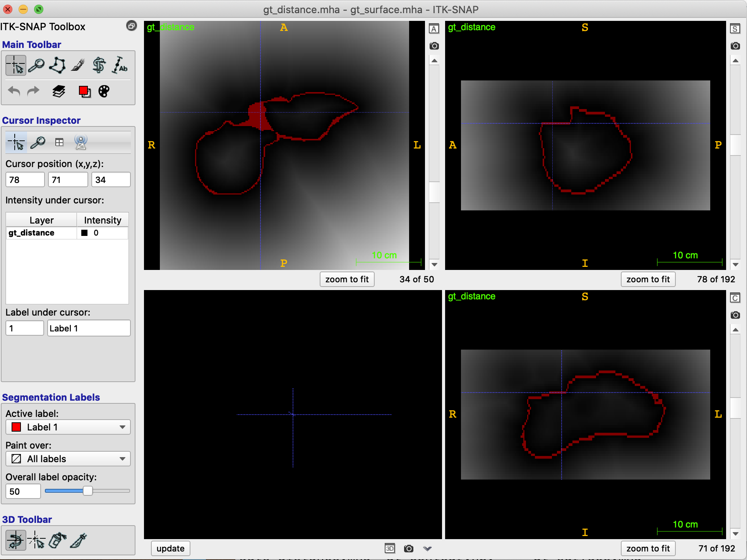Click zoom to fit under the sagittal view
The image size is (747, 560).
point(648,279)
